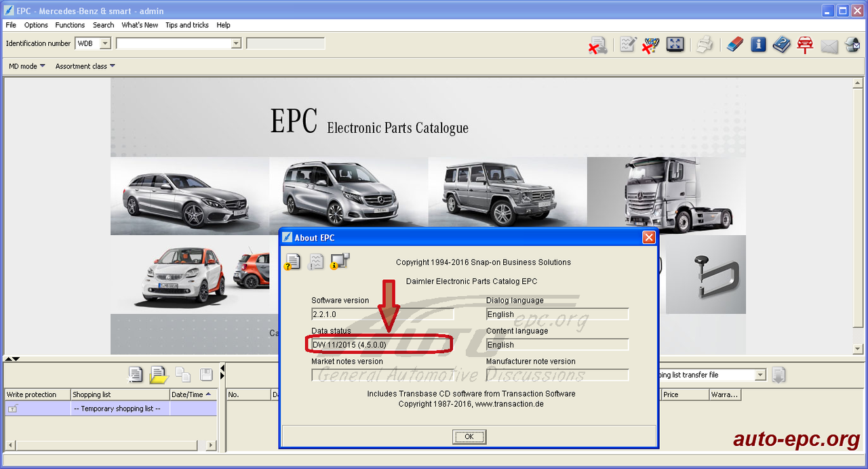Click the blue info toolbar icon
Image resolution: width=868 pixels, height=469 pixels.
coord(758,45)
